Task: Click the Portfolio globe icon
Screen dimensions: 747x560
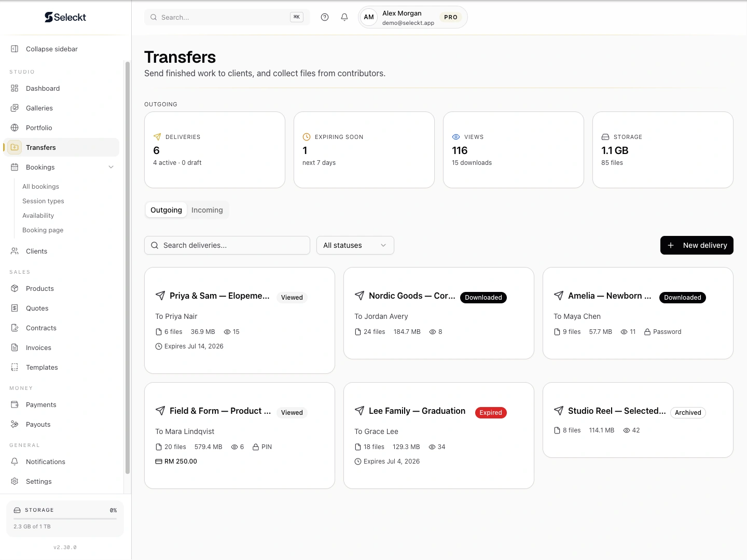Action: coord(15,128)
